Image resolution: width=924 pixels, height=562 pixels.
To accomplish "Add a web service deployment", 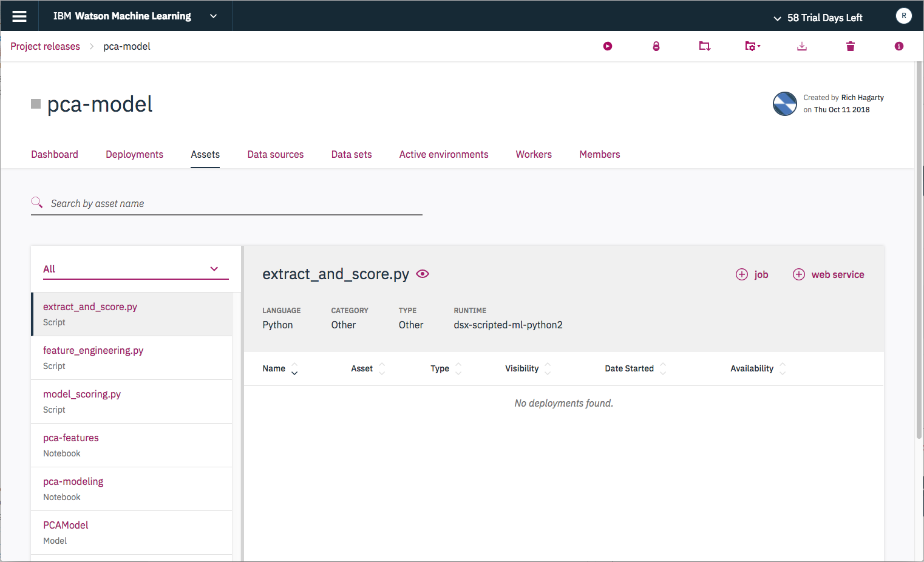I will coord(838,274).
